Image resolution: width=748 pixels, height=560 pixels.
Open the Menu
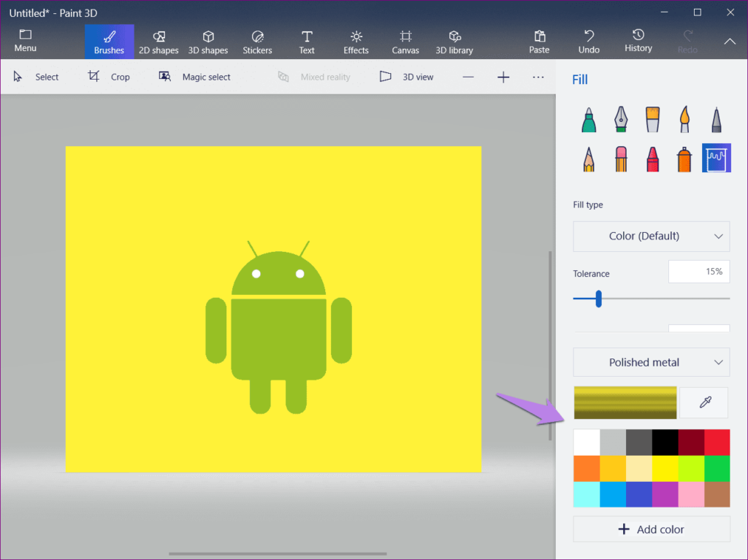(26, 41)
